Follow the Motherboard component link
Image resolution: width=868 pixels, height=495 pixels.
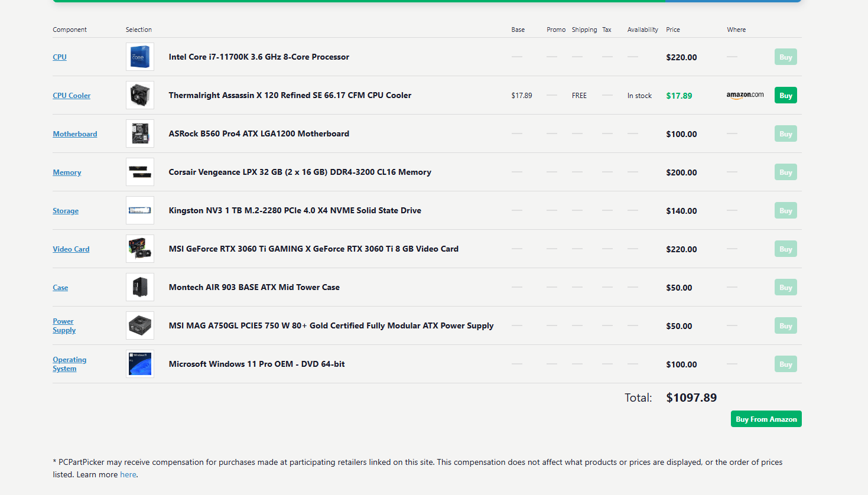click(75, 134)
